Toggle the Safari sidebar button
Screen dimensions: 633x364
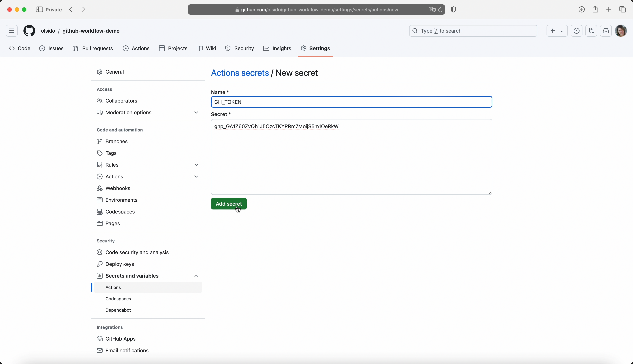[x=39, y=10]
